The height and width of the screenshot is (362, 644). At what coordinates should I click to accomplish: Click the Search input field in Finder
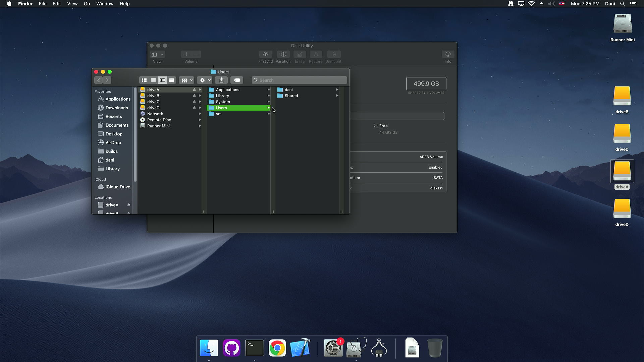pyautogui.click(x=300, y=80)
